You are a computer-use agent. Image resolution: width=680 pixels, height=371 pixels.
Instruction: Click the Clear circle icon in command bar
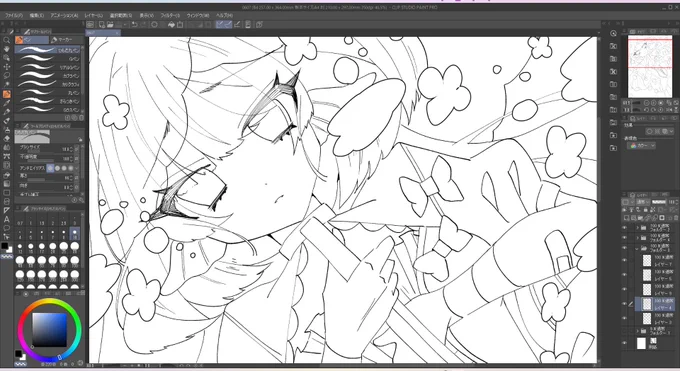pos(154,25)
